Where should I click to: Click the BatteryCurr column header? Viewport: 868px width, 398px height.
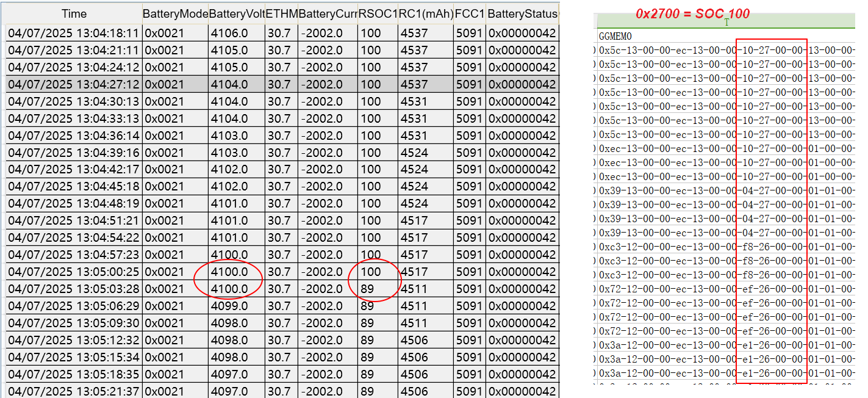point(328,14)
